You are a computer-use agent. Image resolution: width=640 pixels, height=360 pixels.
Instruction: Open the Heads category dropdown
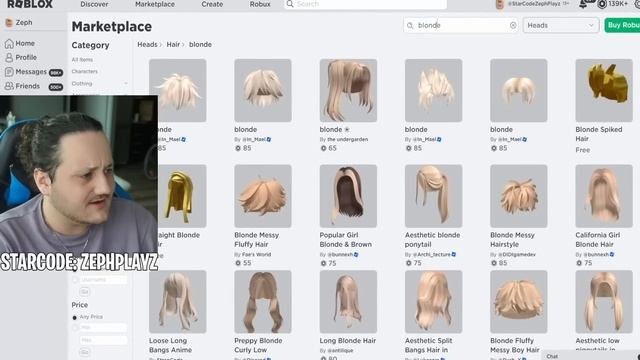pyautogui.click(x=561, y=25)
